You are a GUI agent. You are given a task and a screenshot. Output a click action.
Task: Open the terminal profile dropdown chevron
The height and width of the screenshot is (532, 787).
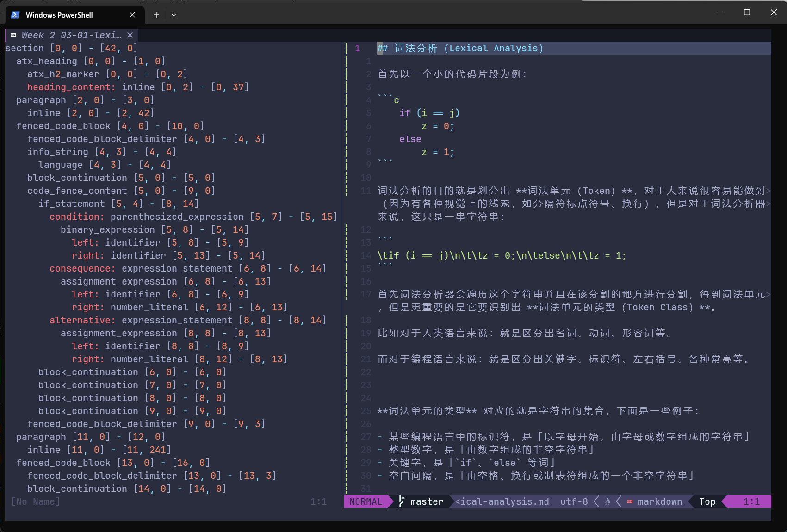click(x=174, y=15)
